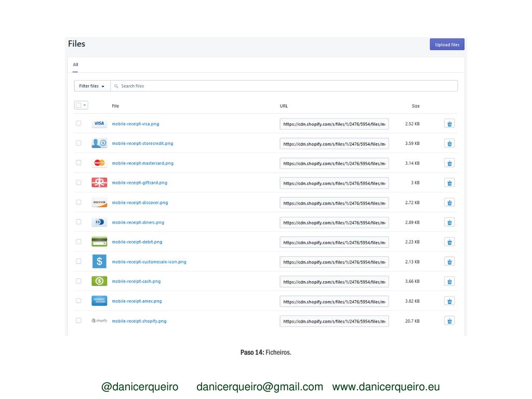Click trash icon for mobile-receipt-shopify.png
Image resolution: width=532 pixels, height=399 pixels.
coord(449,321)
